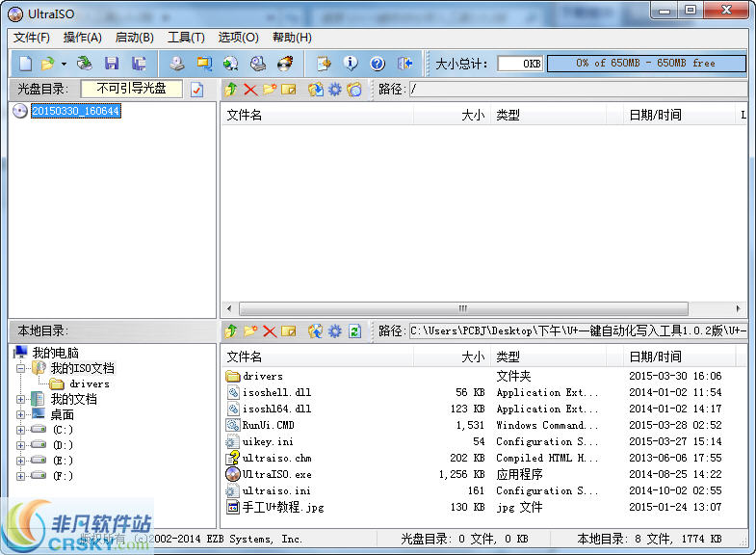The height and width of the screenshot is (555, 756).
Task: Click the Compress ISO toolbar icon
Action: (x=231, y=64)
